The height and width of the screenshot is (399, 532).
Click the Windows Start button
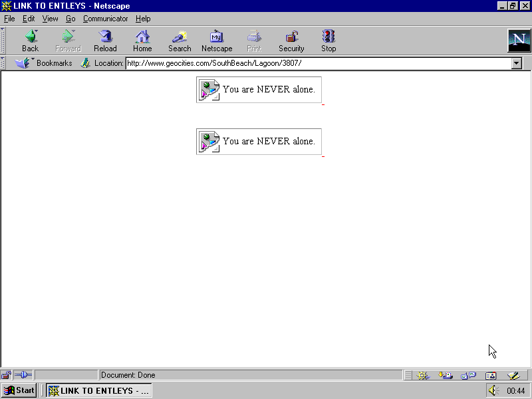[x=19, y=390]
